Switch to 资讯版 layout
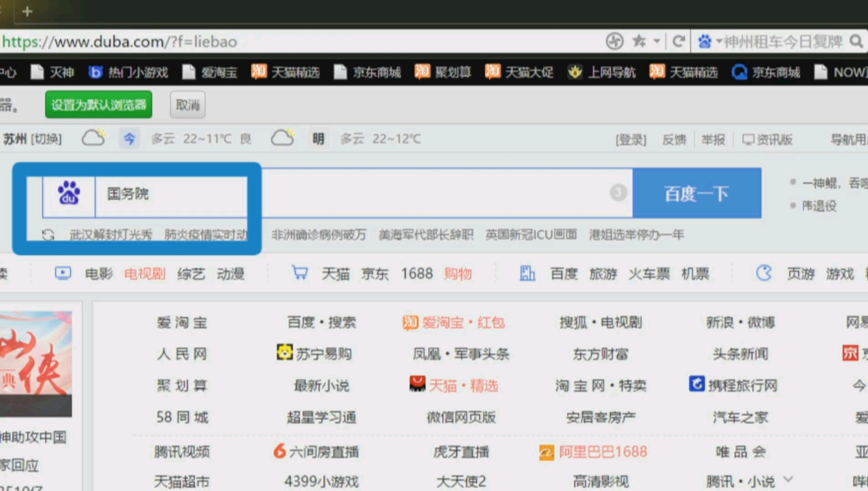 click(x=767, y=139)
